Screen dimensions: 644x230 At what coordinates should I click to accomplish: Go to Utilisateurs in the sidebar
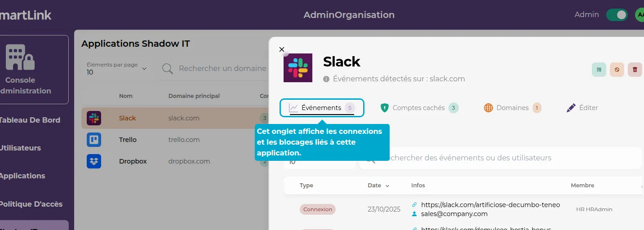tap(20, 148)
